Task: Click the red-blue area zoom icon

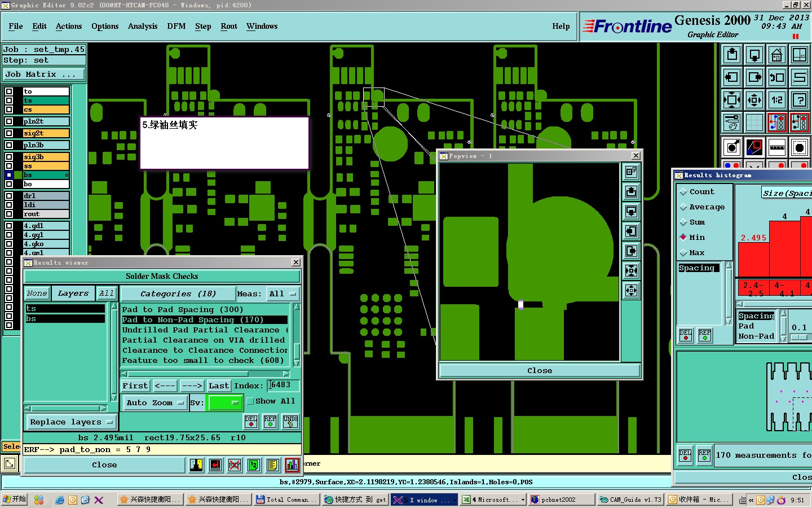Action: coord(754,148)
